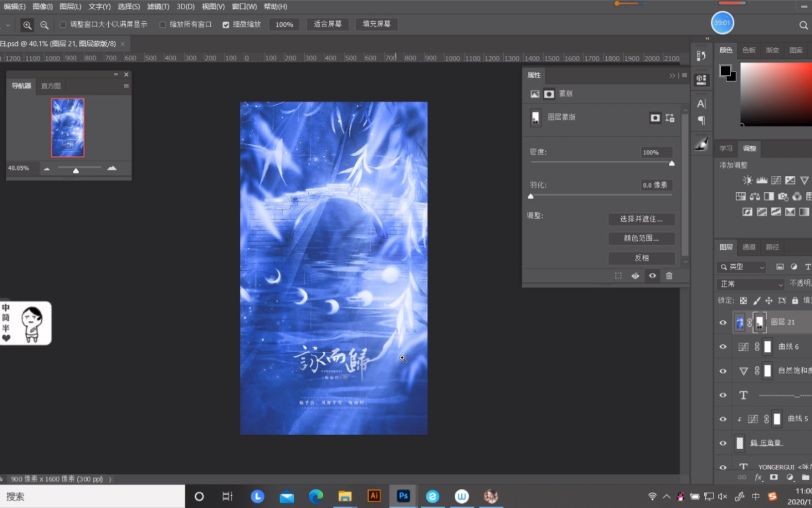Open the 滤镜(T) menu
The height and width of the screenshot is (508, 812).
tap(158, 7)
